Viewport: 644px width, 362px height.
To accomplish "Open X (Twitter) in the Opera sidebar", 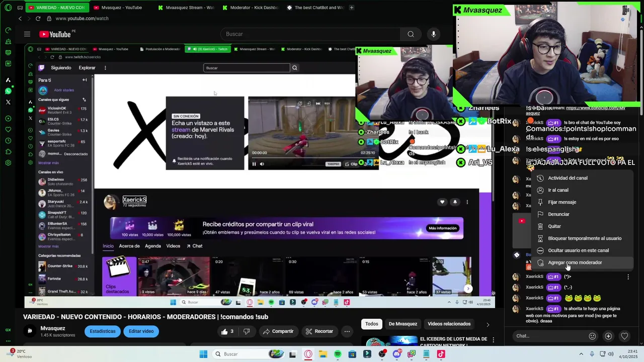I will click(8, 102).
